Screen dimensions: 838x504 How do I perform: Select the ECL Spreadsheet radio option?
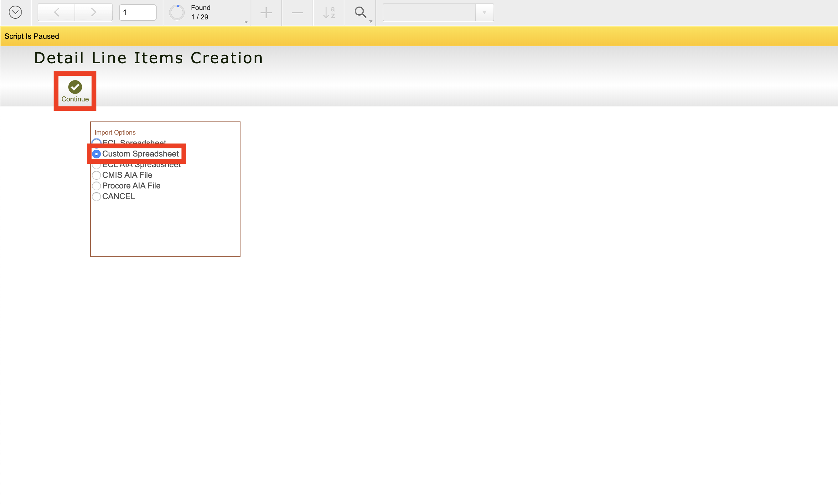[96, 142]
